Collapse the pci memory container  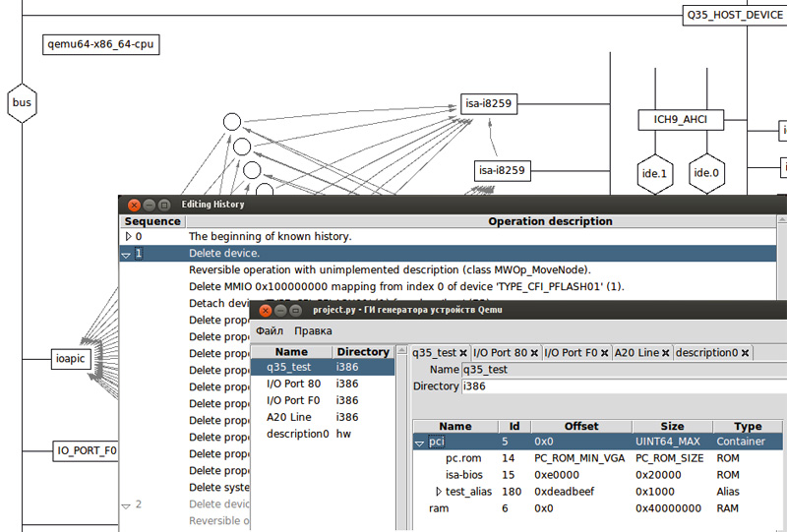pos(419,443)
